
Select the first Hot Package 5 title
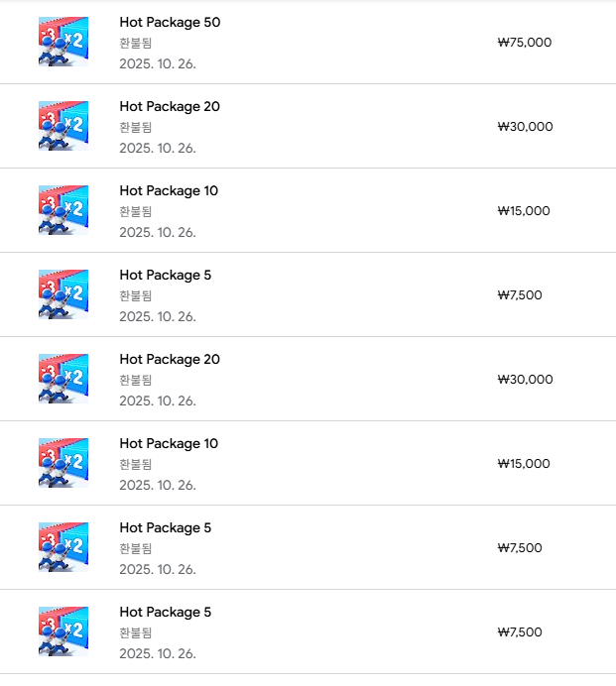[x=165, y=275]
